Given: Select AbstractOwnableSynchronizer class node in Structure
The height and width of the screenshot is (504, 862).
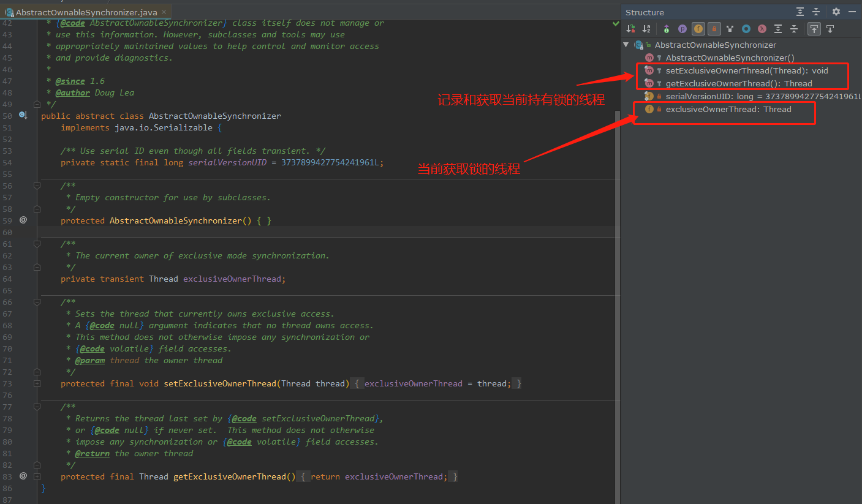Looking at the screenshot, I should (715, 45).
